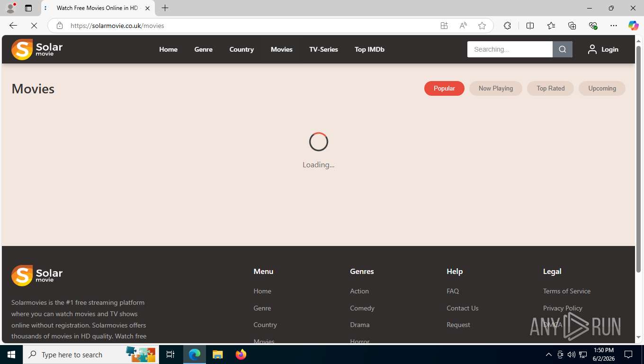644x364 pixels.
Task: Click Microsoft Edge taskbar icon
Action: coord(195,355)
